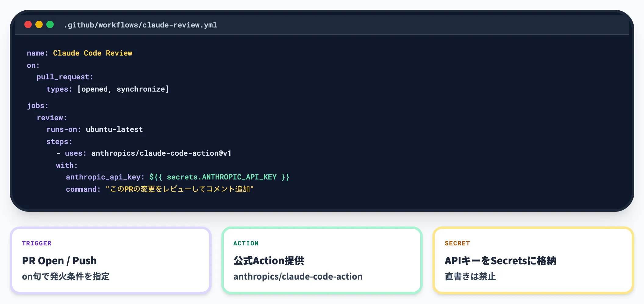Click the 'TRIGGER' card label

pyautogui.click(x=37, y=243)
